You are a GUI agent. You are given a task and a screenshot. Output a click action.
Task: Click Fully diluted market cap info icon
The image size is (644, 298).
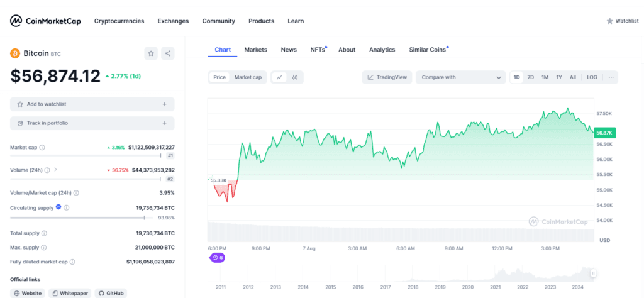coord(72,262)
